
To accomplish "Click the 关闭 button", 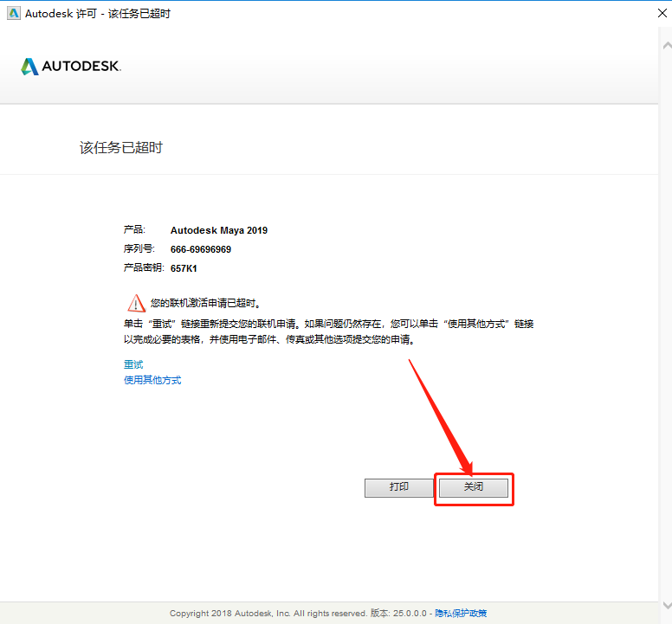I will point(474,487).
